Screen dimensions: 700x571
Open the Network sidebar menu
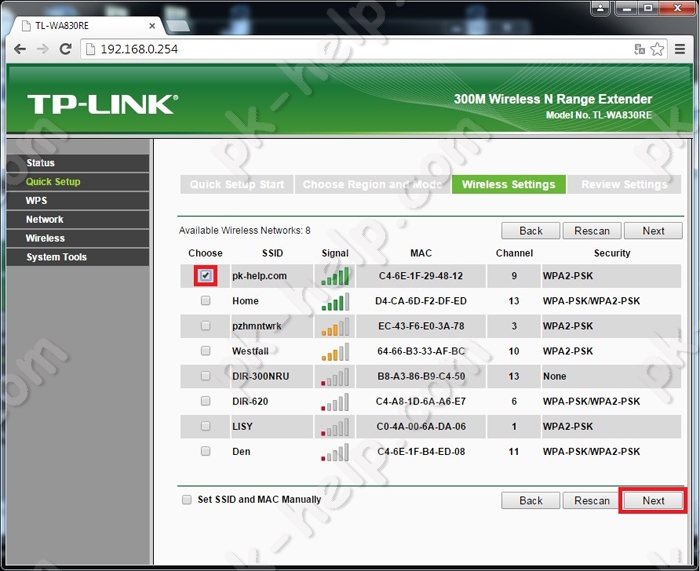78,219
